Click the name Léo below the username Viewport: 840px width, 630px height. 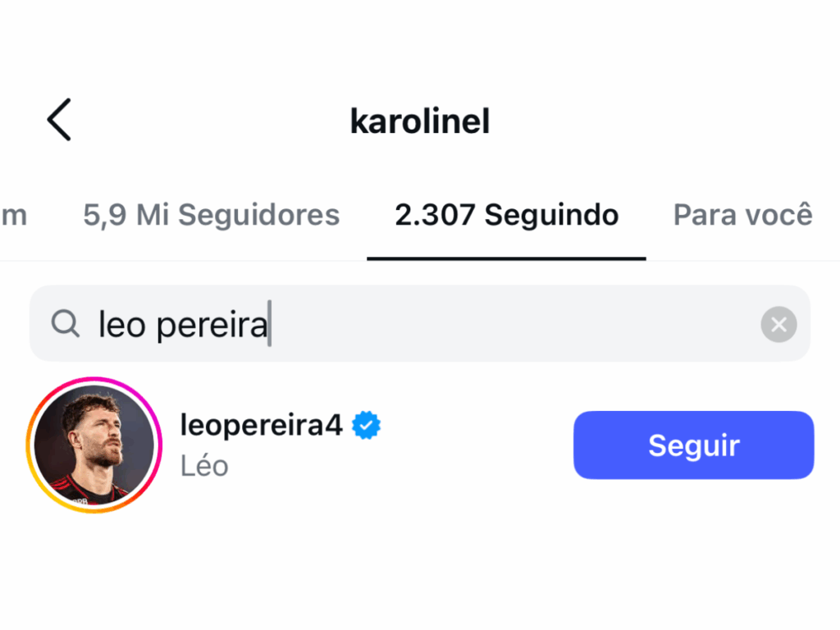pos(203,465)
